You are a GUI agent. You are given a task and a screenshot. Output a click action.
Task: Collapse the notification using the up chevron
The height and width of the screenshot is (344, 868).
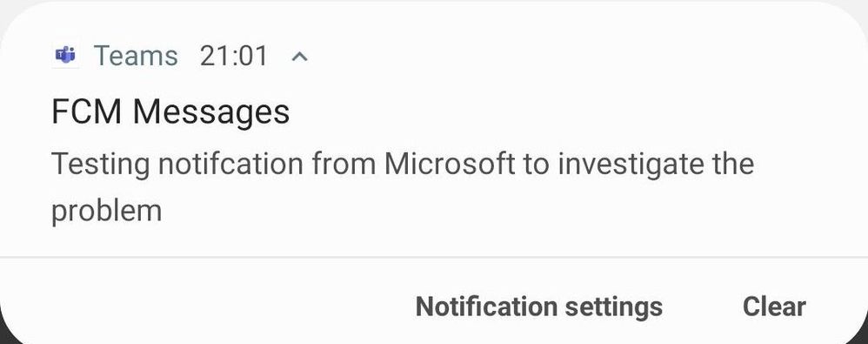[x=299, y=56]
